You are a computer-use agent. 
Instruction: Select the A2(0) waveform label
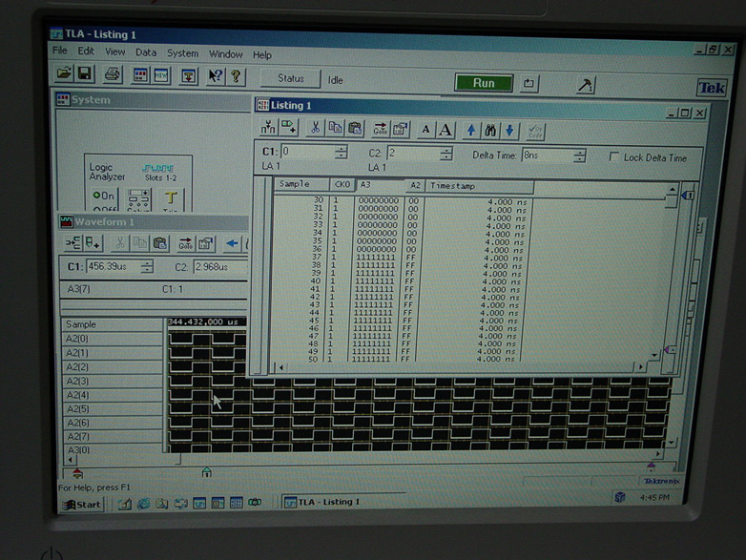(x=113, y=339)
